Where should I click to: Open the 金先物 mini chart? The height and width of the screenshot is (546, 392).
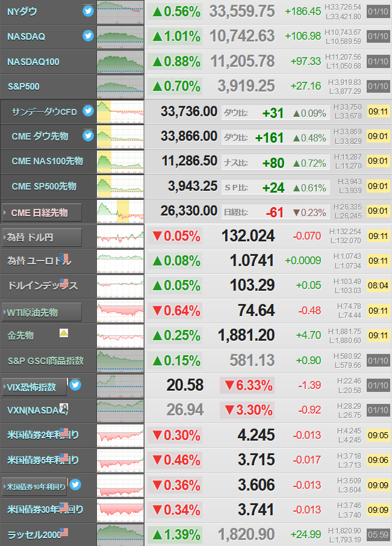120,336
